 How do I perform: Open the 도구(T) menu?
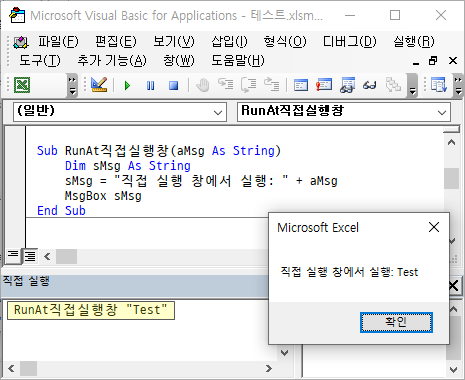point(40,61)
